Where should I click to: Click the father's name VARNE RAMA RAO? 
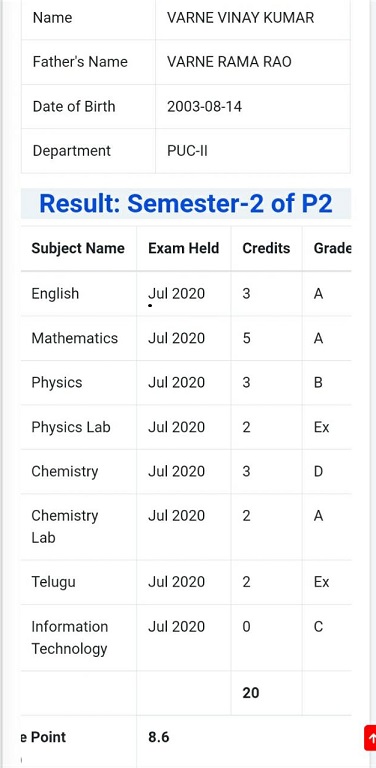229,62
